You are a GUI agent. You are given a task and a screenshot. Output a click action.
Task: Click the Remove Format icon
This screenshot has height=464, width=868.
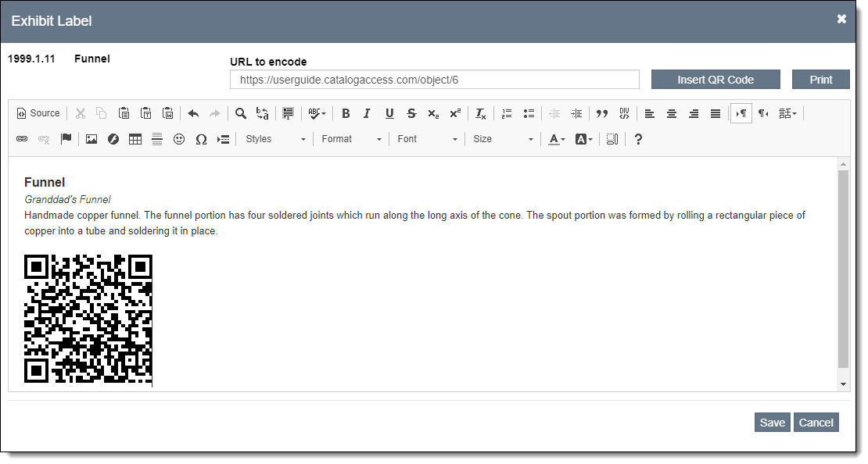(x=480, y=113)
